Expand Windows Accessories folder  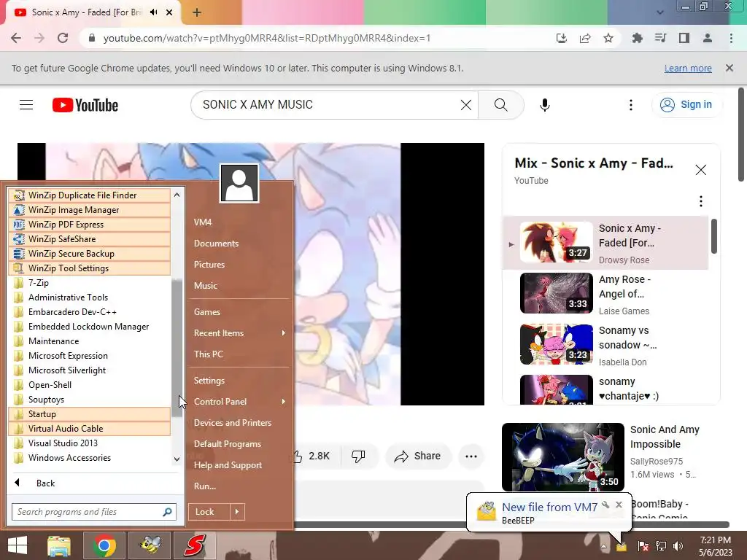tap(90, 458)
